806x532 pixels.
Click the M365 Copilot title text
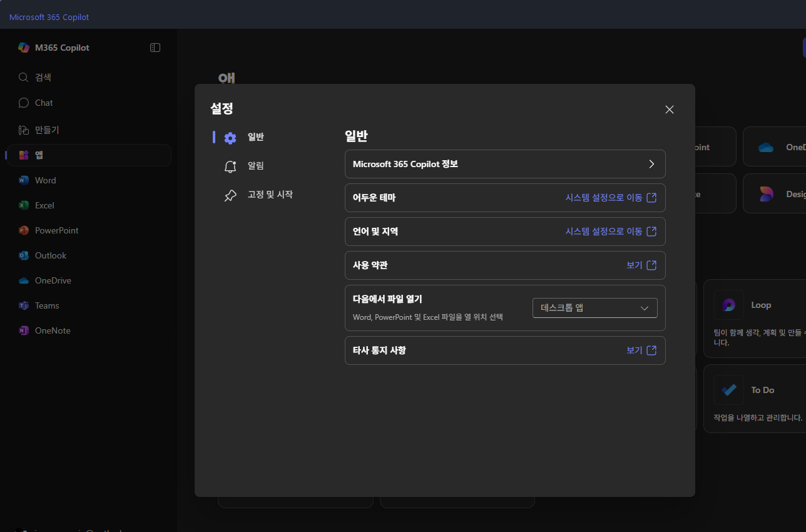62,48
